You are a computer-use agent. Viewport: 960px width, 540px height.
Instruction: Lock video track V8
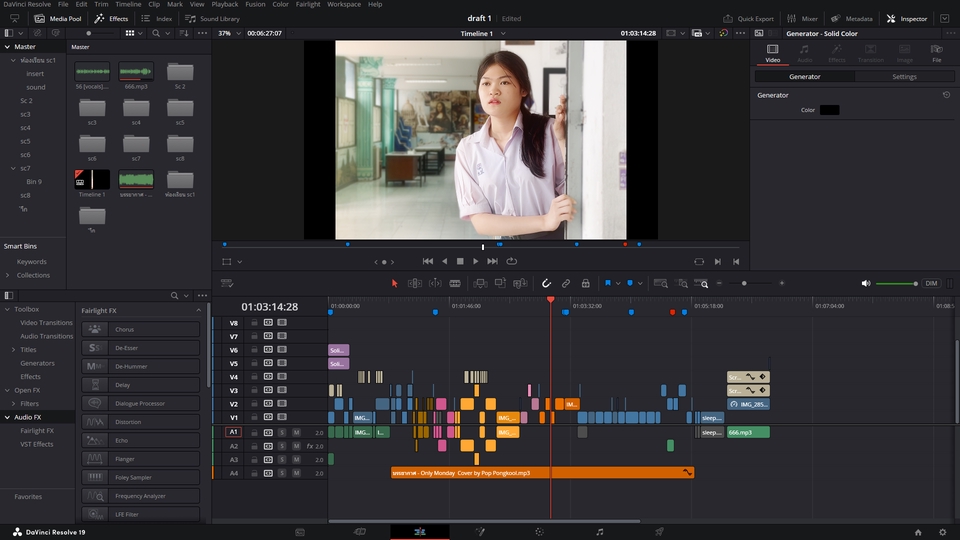pyautogui.click(x=254, y=323)
